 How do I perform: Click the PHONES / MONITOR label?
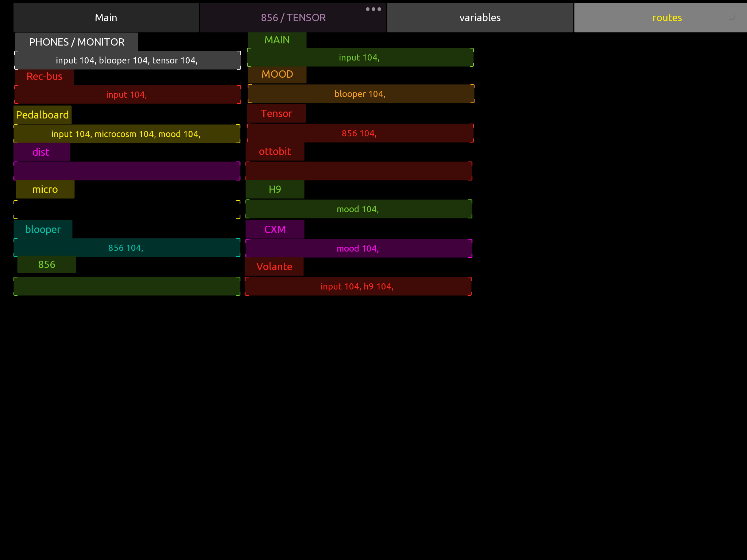77,42
